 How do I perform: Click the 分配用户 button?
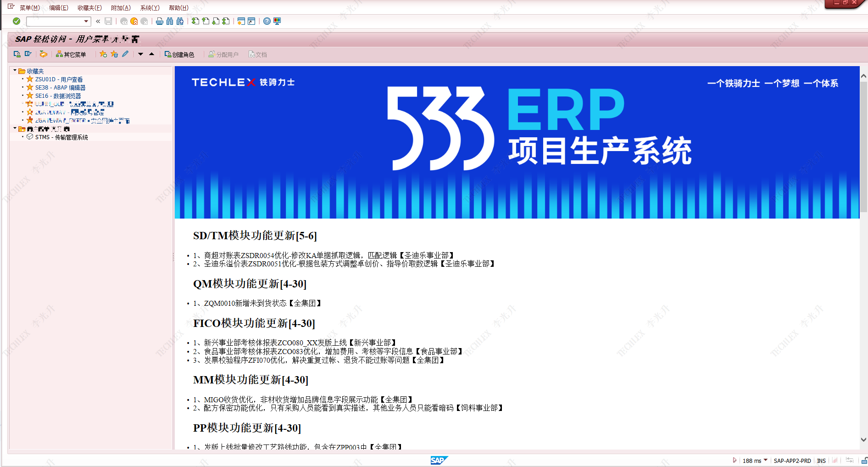pyautogui.click(x=223, y=54)
